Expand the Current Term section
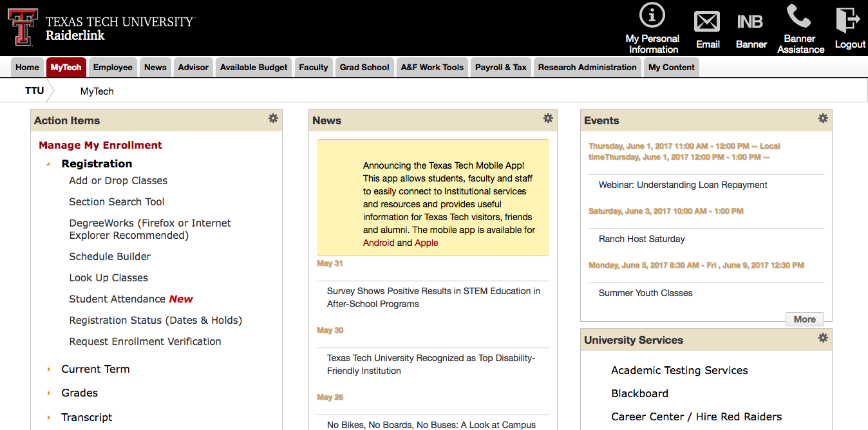 (48, 369)
